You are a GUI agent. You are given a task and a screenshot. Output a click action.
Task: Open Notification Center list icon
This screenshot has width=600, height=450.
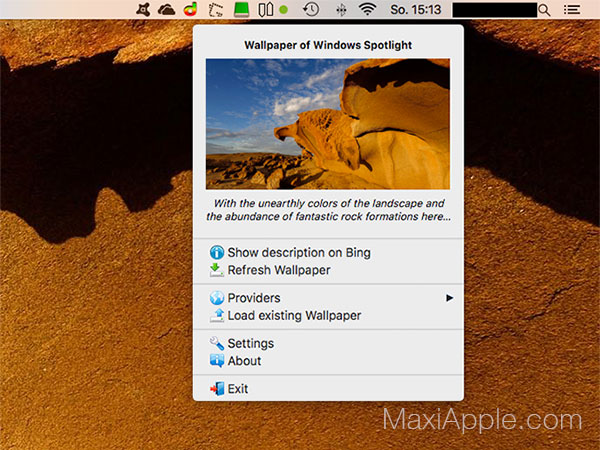572,10
